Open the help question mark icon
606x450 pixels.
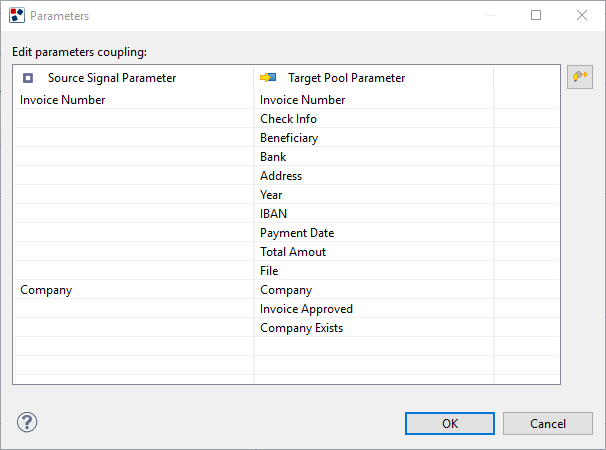[27, 422]
